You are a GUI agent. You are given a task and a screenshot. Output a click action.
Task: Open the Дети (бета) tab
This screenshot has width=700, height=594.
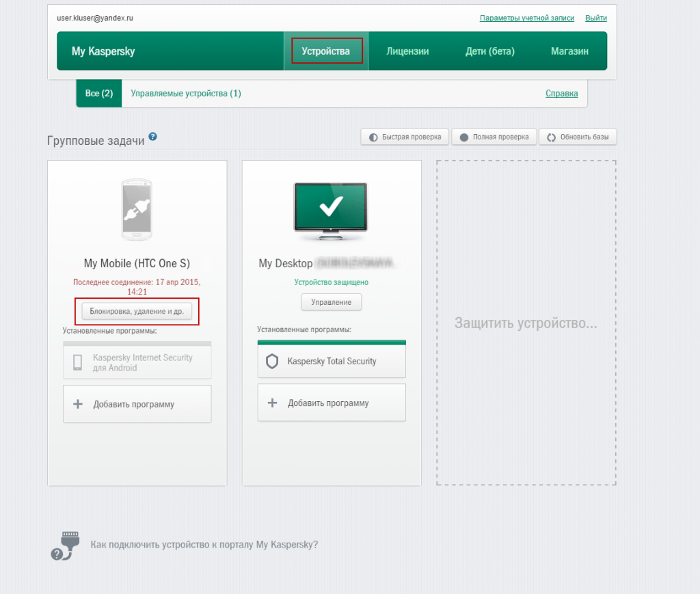(489, 51)
